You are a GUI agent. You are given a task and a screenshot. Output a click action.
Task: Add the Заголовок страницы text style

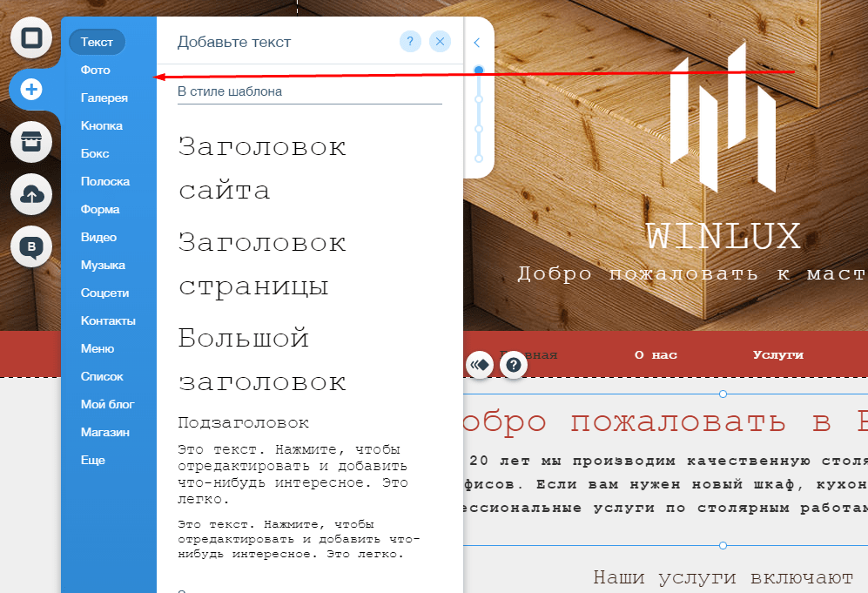pyautogui.click(x=262, y=264)
